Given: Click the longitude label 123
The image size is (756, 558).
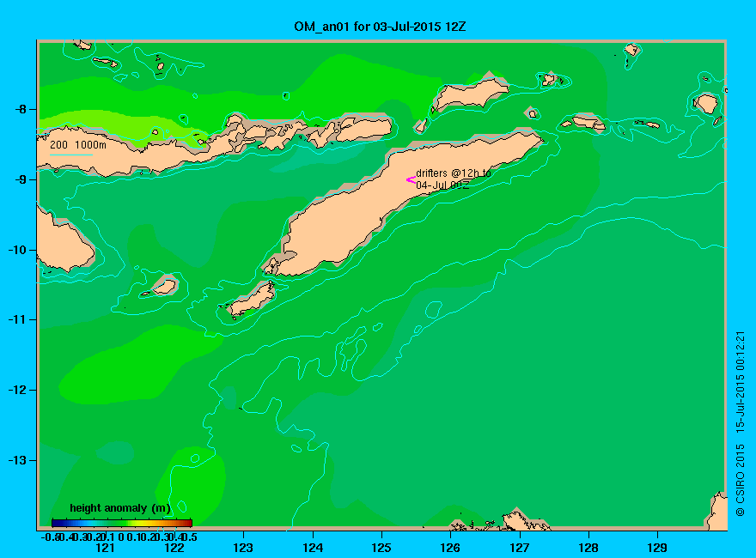Looking at the screenshot, I should pyautogui.click(x=243, y=548).
